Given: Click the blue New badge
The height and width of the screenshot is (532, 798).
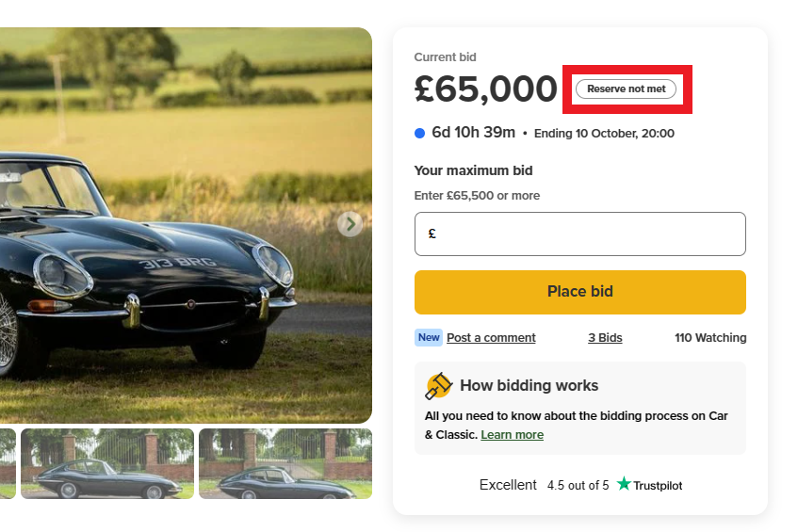Looking at the screenshot, I should pos(429,337).
